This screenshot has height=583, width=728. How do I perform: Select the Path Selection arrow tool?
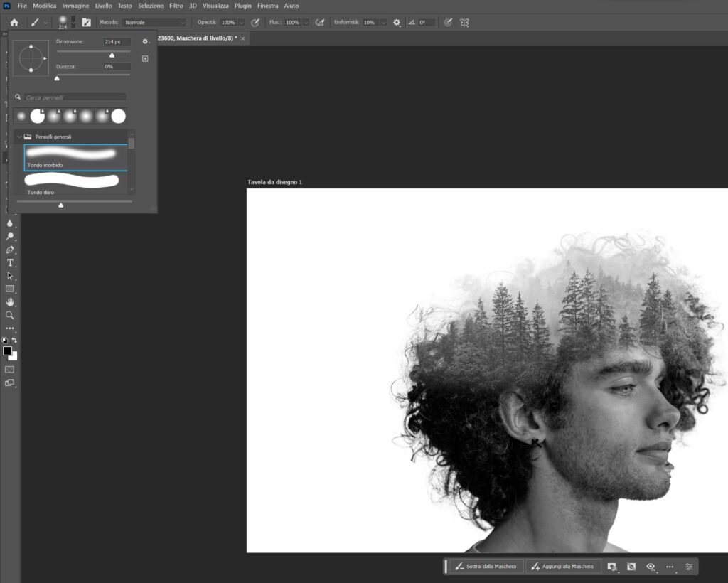[x=10, y=276]
